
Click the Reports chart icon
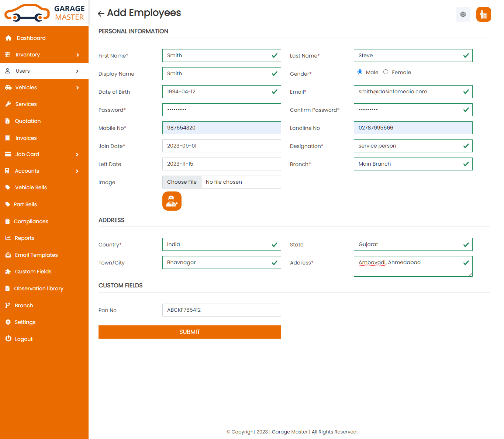click(x=8, y=238)
